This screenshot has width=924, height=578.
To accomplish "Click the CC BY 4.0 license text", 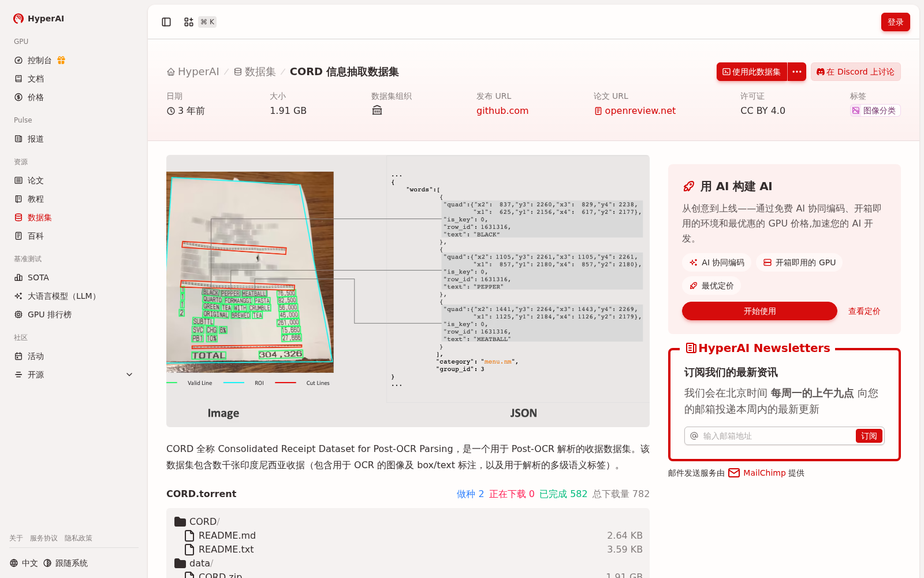I will coord(763,110).
